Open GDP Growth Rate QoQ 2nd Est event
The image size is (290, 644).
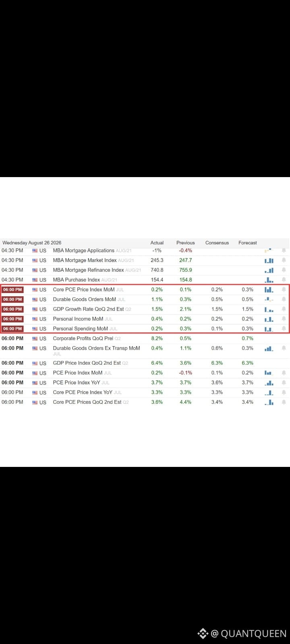(88, 309)
